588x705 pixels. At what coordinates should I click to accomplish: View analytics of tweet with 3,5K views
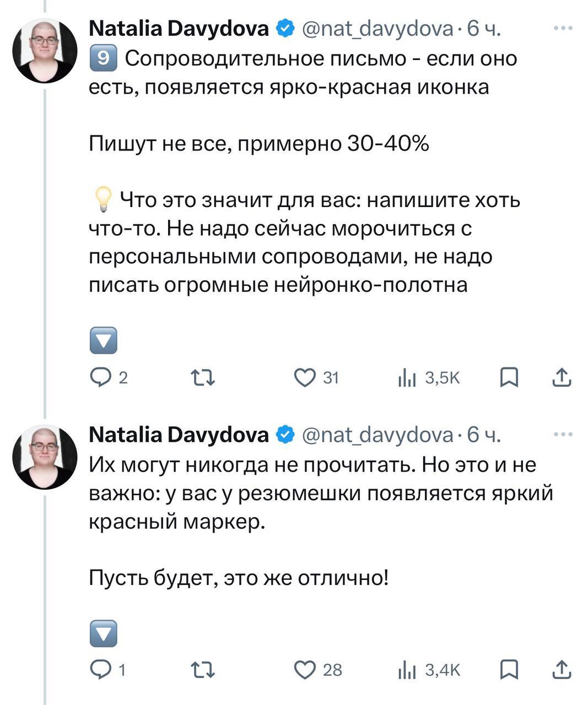[x=407, y=378]
